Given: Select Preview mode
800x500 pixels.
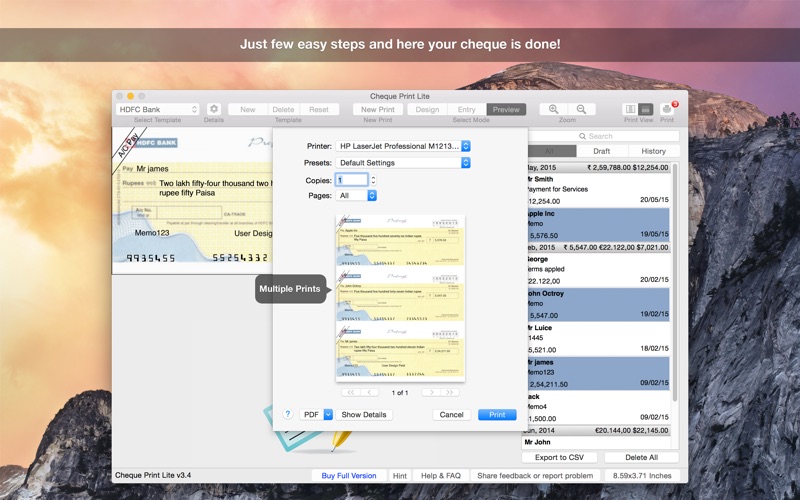Looking at the screenshot, I should pyautogui.click(x=506, y=109).
